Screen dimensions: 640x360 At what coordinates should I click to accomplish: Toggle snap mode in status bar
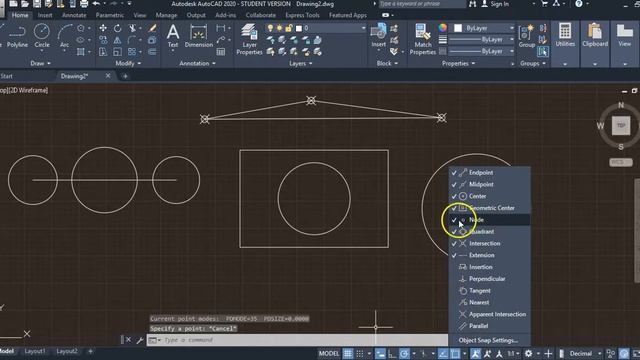pyautogui.click(x=360, y=353)
